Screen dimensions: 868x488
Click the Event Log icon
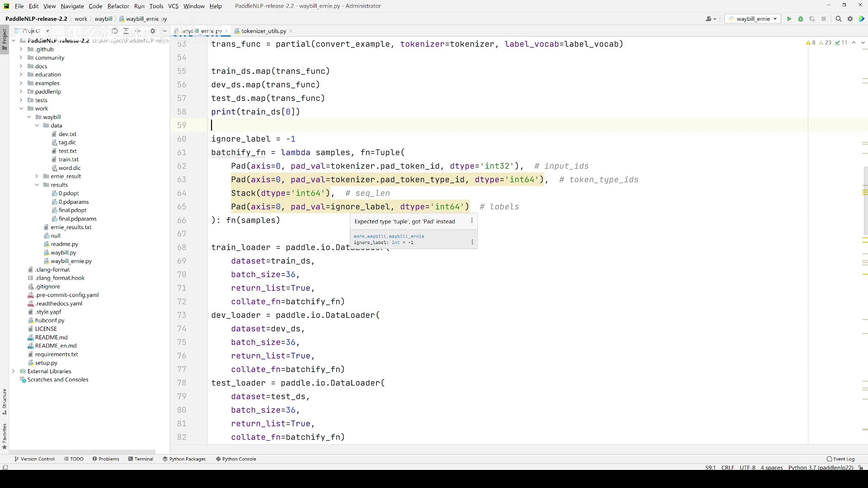point(830,459)
